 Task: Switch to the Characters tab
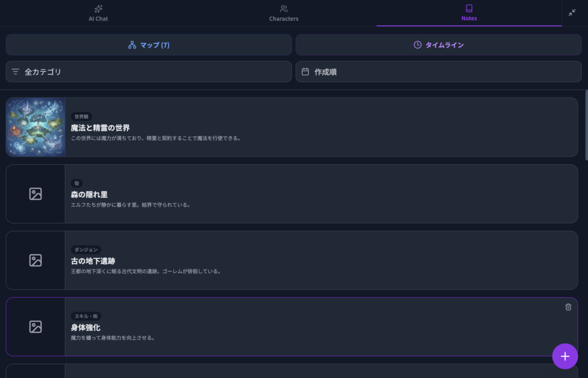(284, 13)
